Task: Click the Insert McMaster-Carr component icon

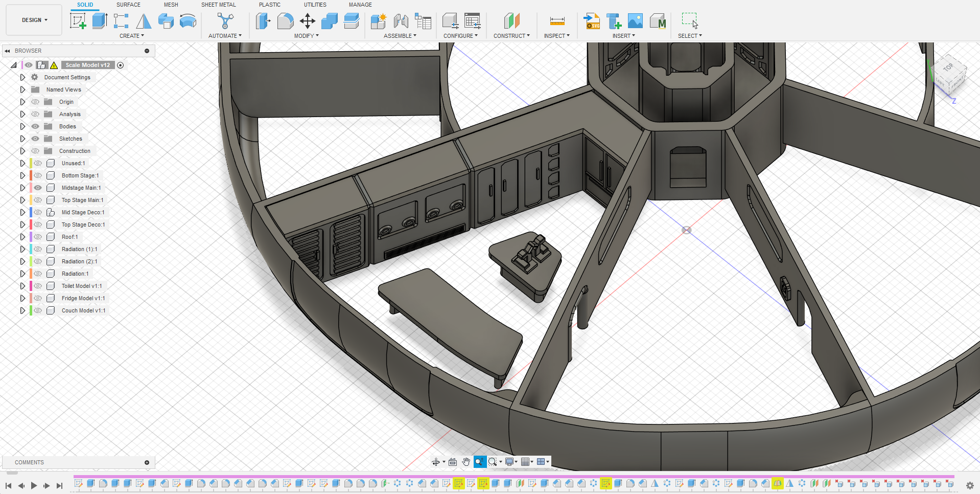Action: tap(658, 21)
